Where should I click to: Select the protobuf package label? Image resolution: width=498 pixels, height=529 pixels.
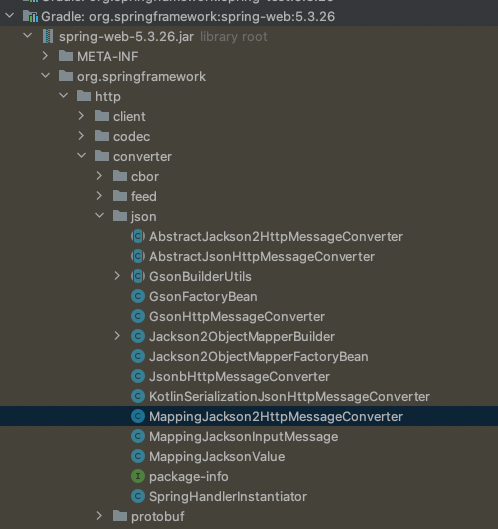(x=158, y=517)
